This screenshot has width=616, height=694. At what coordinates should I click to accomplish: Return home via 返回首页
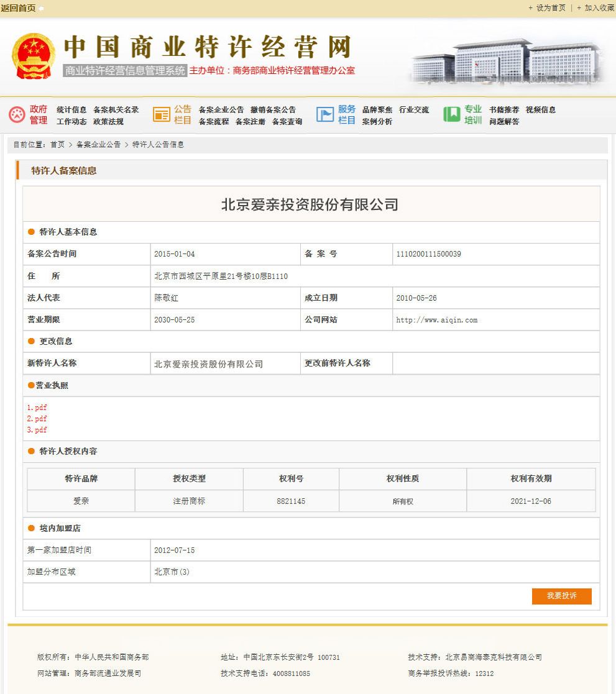pos(18,8)
